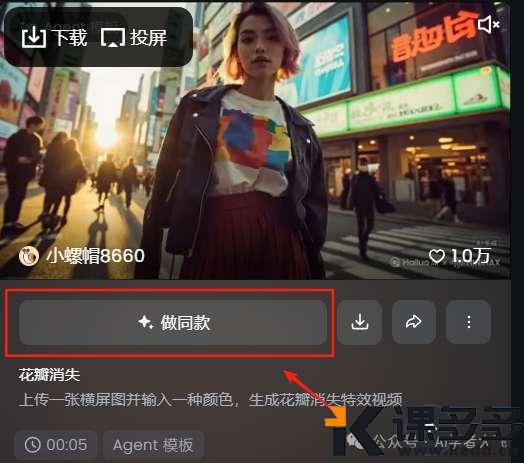Viewport: 524px width, 463px height.
Task: Click the 1.0万 likes count
Action: [471, 256]
